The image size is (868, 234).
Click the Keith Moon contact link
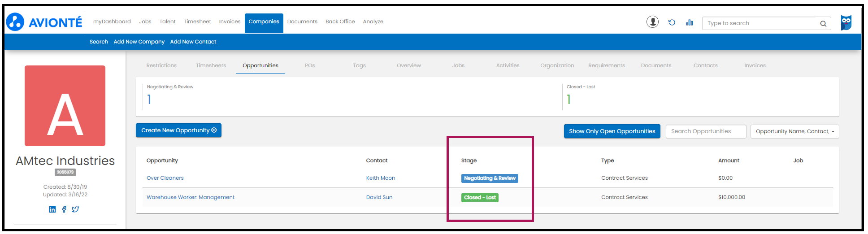(x=380, y=178)
